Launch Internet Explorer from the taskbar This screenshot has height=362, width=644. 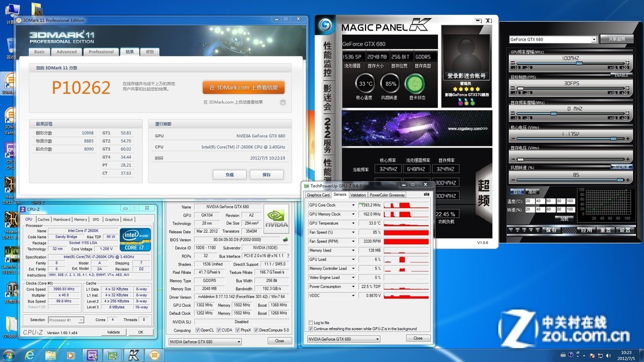click(x=30, y=355)
